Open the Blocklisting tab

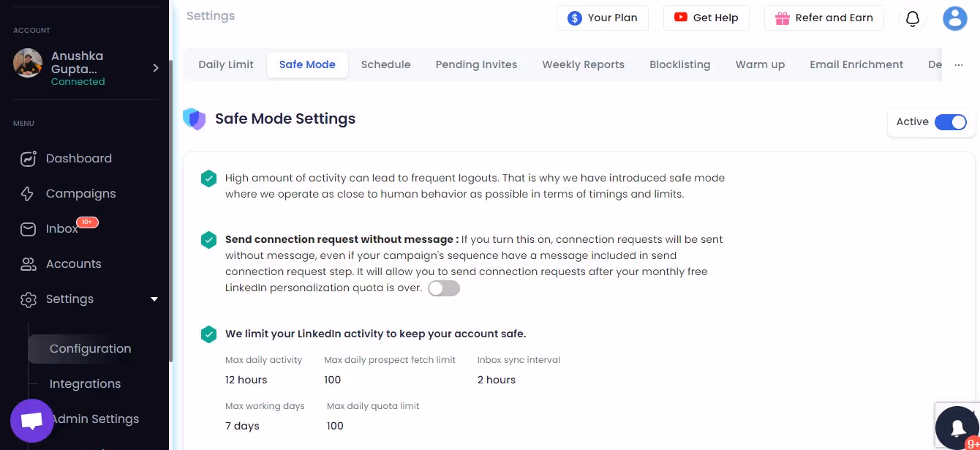click(679, 64)
